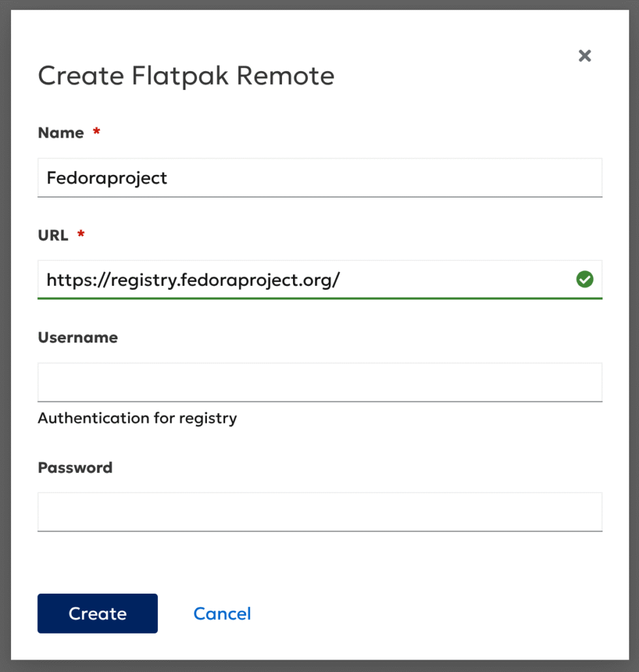This screenshot has height=672, width=639.
Task: Click the green URL validation checkmark
Action: coord(585,280)
